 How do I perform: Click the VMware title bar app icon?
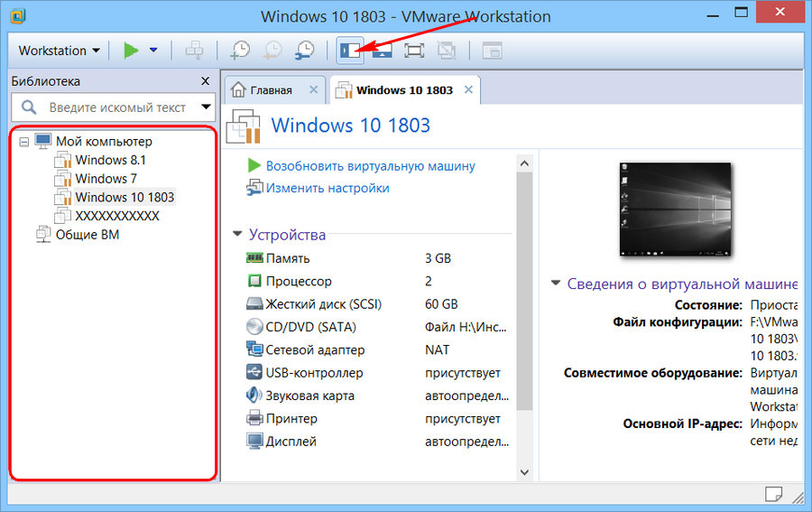pos(17,16)
